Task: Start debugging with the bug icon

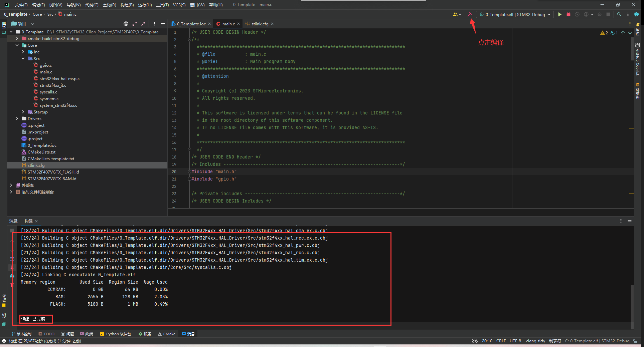Action: [x=568, y=14]
